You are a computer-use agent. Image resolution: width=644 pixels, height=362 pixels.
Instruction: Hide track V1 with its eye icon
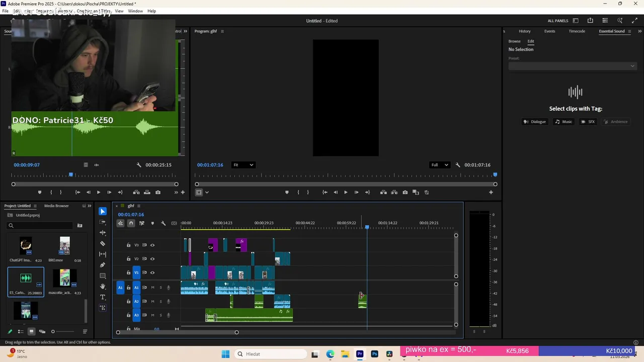coord(152,273)
